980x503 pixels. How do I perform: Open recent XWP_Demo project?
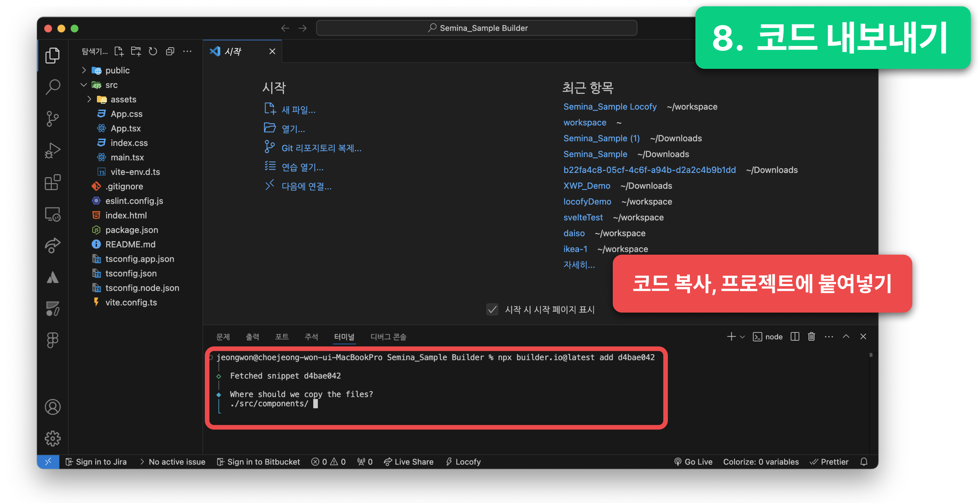pos(587,186)
